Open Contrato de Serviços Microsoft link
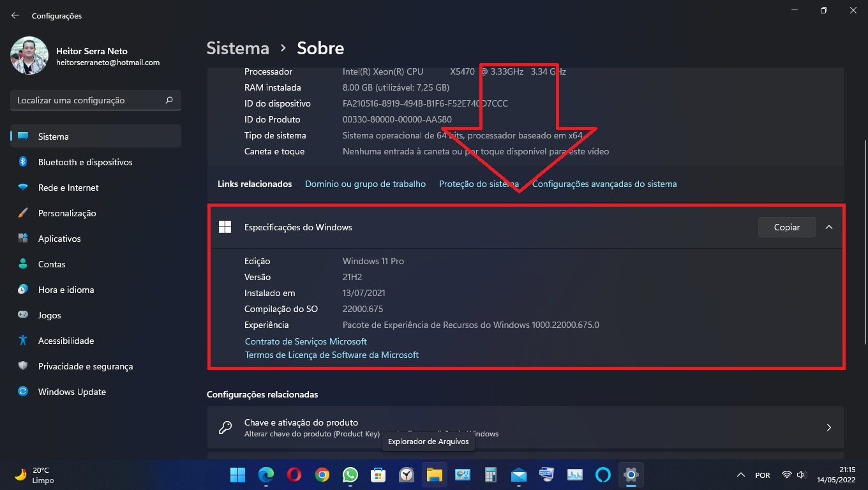868x490 pixels. tap(306, 341)
